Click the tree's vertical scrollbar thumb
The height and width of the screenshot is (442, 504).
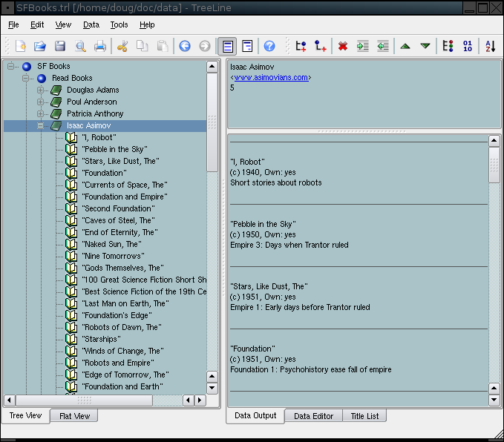(212, 122)
